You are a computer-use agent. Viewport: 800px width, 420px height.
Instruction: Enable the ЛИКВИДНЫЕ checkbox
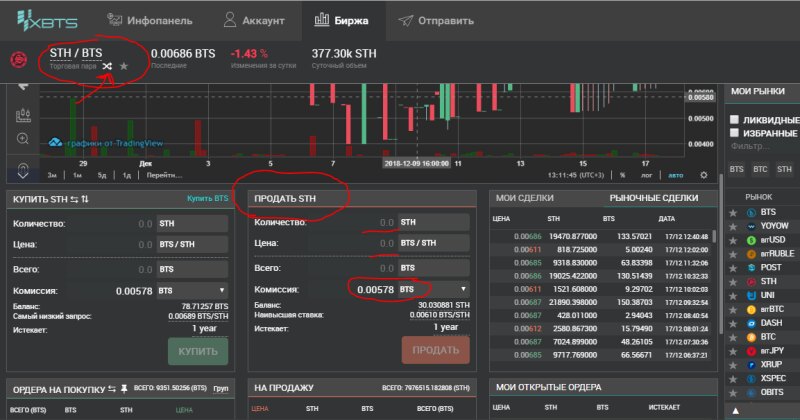pyautogui.click(x=734, y=119)
